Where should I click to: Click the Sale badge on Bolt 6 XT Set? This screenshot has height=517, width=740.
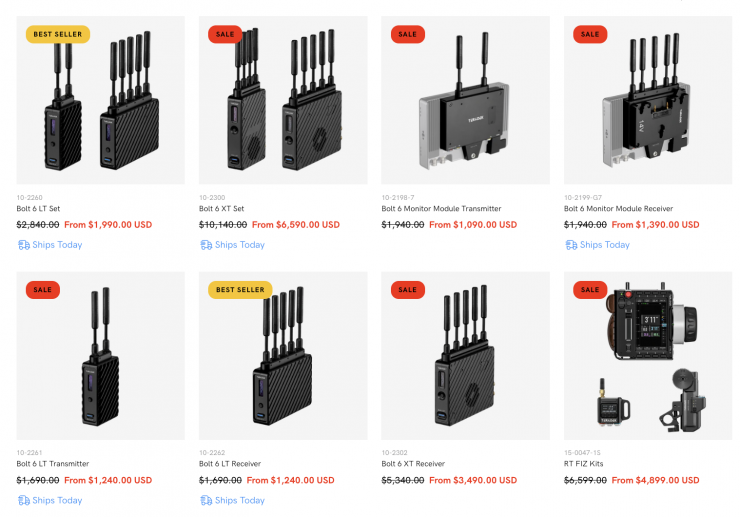(225, 34)
